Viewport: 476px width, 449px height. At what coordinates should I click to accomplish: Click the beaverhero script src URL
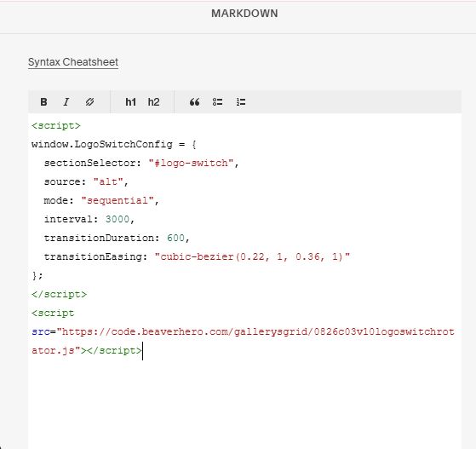(243, 341)
